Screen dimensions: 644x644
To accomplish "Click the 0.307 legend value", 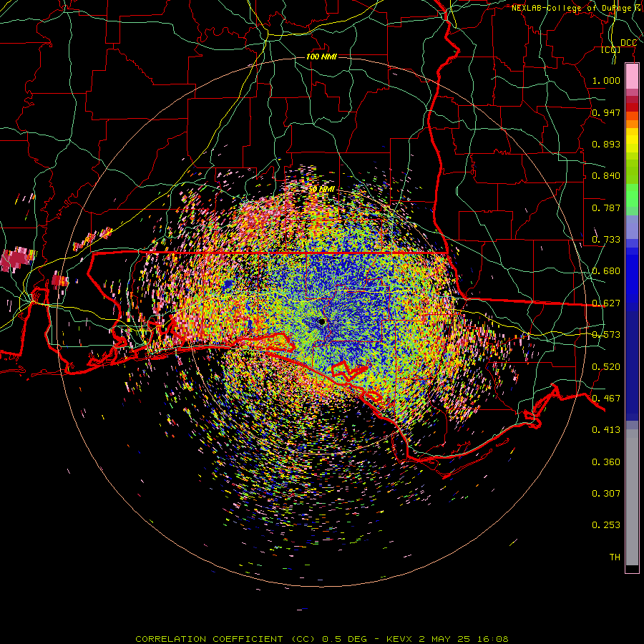I will (606, 494).
